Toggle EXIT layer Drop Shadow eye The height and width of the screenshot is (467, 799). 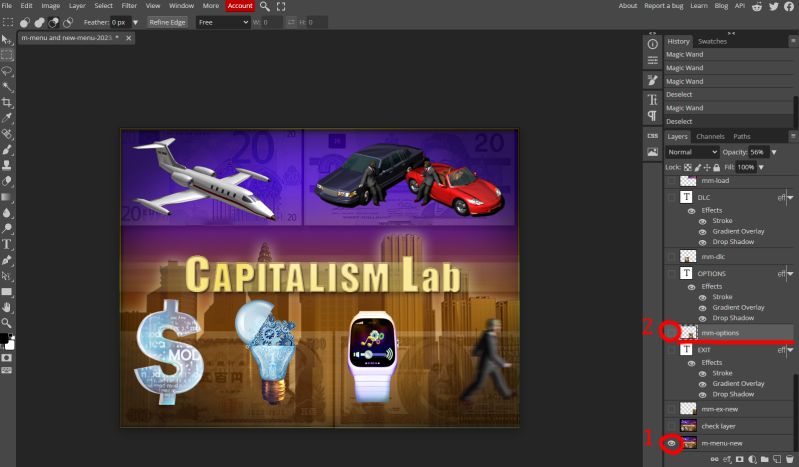pos(703,395)
